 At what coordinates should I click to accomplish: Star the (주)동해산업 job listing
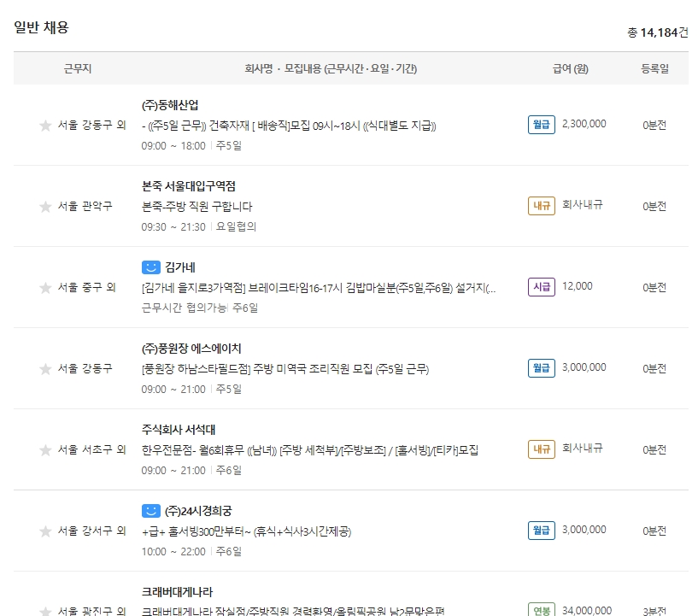[x=45, y=126]
